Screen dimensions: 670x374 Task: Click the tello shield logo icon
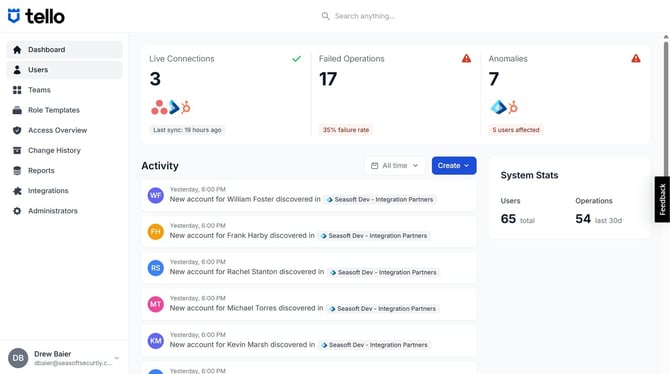[14, 16]
